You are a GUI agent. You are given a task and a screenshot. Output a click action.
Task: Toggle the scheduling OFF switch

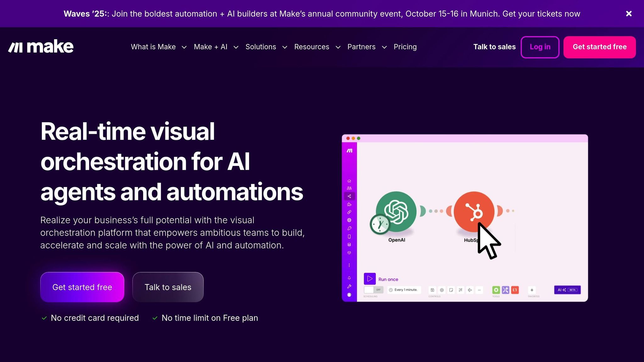(373, 290)
